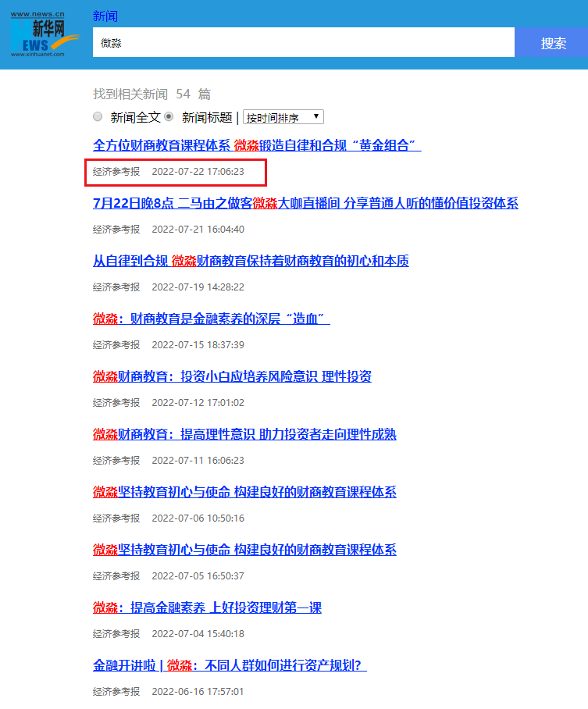Screen dimensions: 588x709
Task: Select the 新闻全文 radio button
Action: 98,116
